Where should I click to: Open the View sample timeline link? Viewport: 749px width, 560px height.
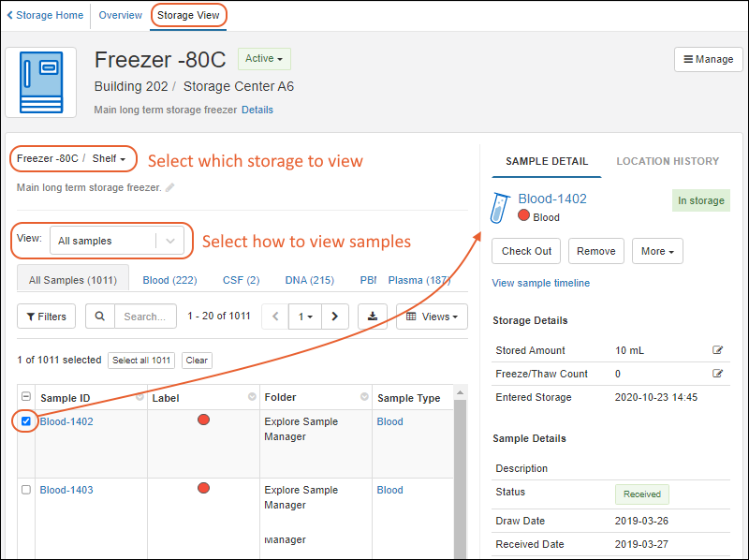tap(540, 283)
